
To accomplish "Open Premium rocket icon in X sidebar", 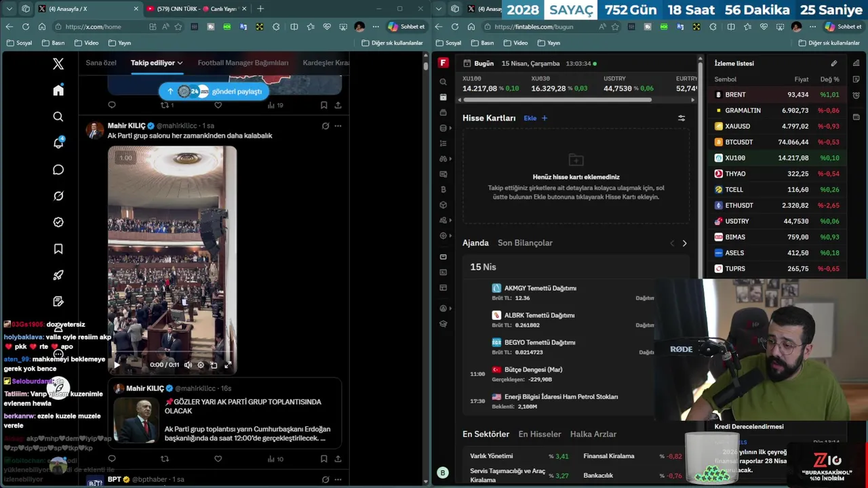I will click(58, 275).
